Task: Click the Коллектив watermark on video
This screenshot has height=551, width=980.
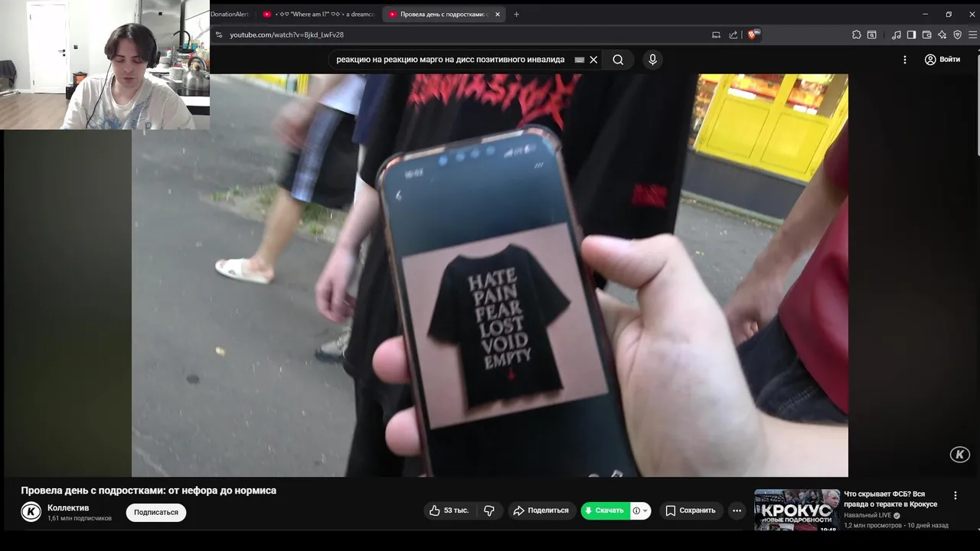Action: pyautogui.click(x=960, y=455)
